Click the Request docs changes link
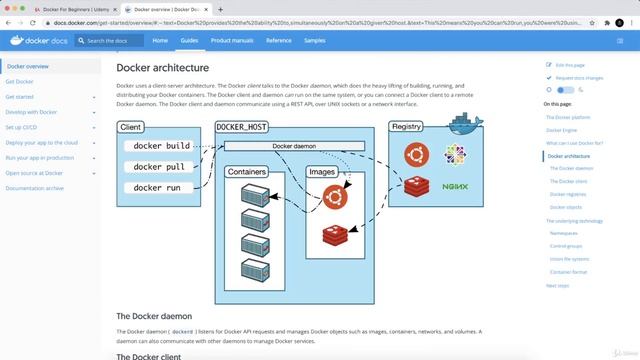The width and height of the screenshot is (640, 360). click(x=579, y=78)
